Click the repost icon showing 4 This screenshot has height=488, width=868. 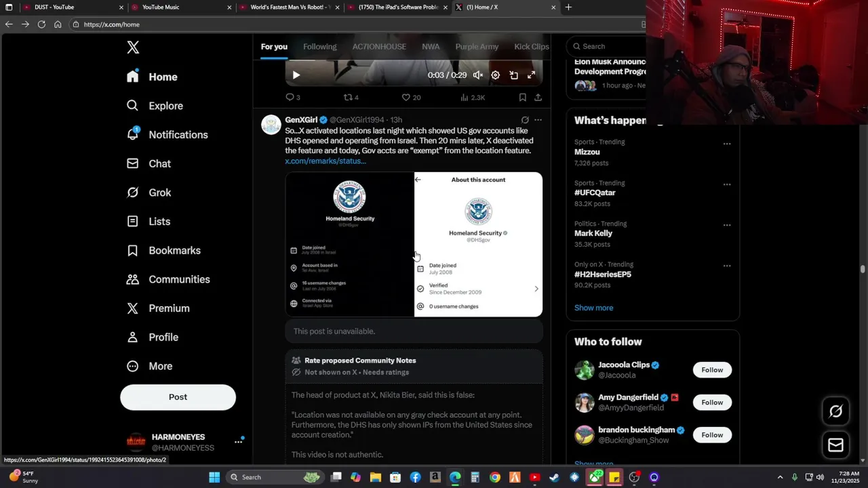tap(351, 98)
